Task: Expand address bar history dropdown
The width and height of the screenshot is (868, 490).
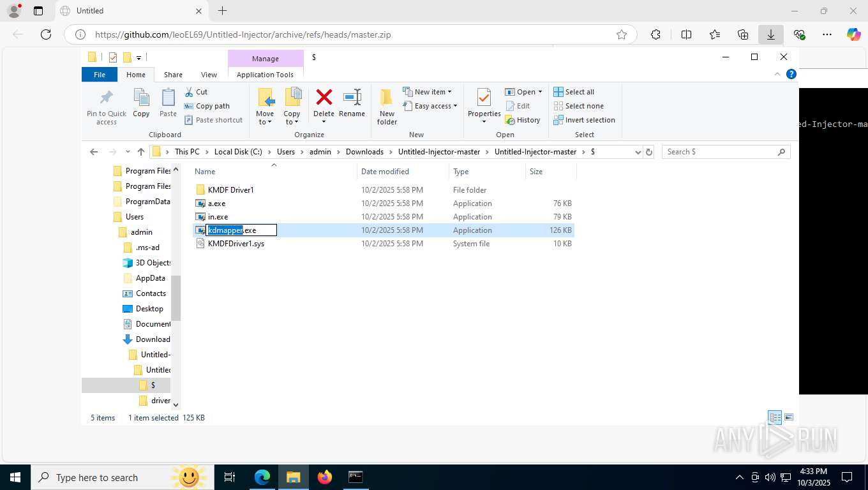Action: (638, 152)
